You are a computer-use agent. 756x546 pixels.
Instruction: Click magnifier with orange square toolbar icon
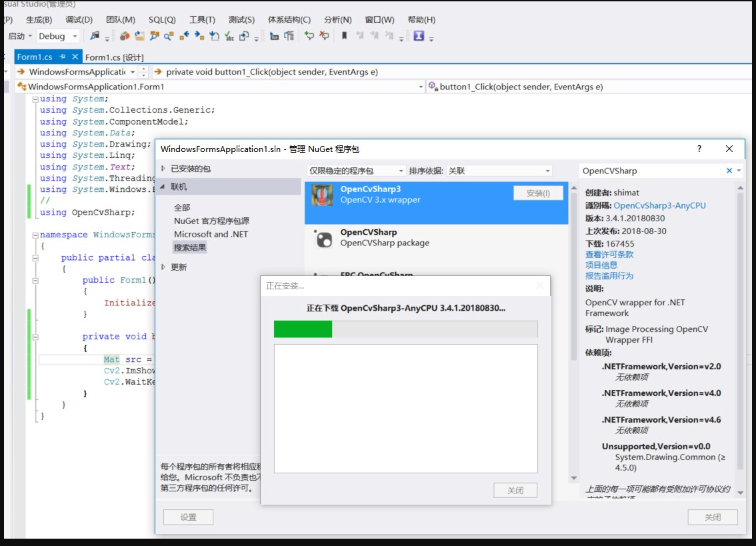(169, 36)
